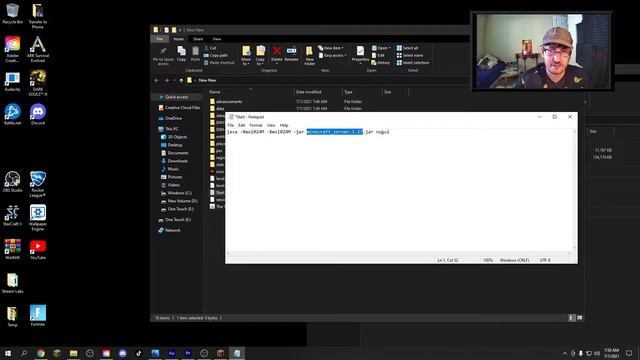Switch to large icons view in File Explorer

[x=580, y=318]
